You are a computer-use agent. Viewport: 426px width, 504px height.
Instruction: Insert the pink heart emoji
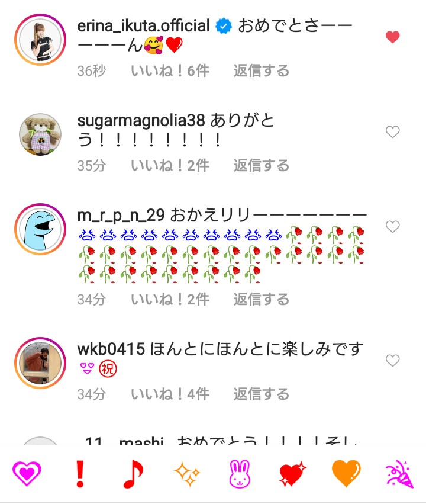coord(27,473)
